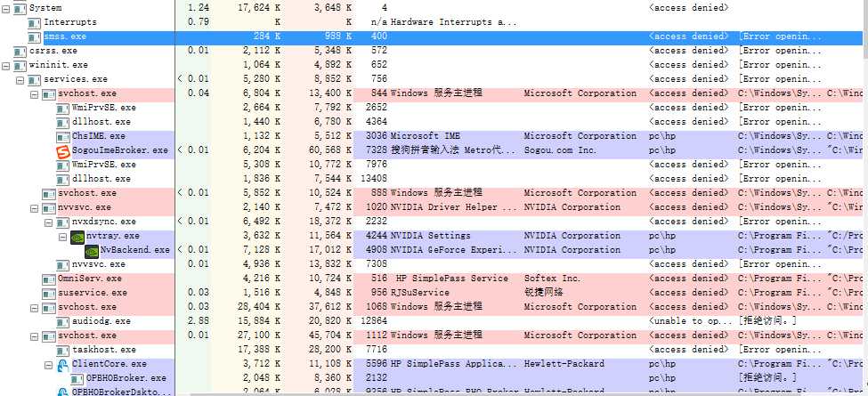Image resolution: width=868 pixels, height=396 pixels.
Task: Click the wininit.exe process icon
Action: [20, 65]
